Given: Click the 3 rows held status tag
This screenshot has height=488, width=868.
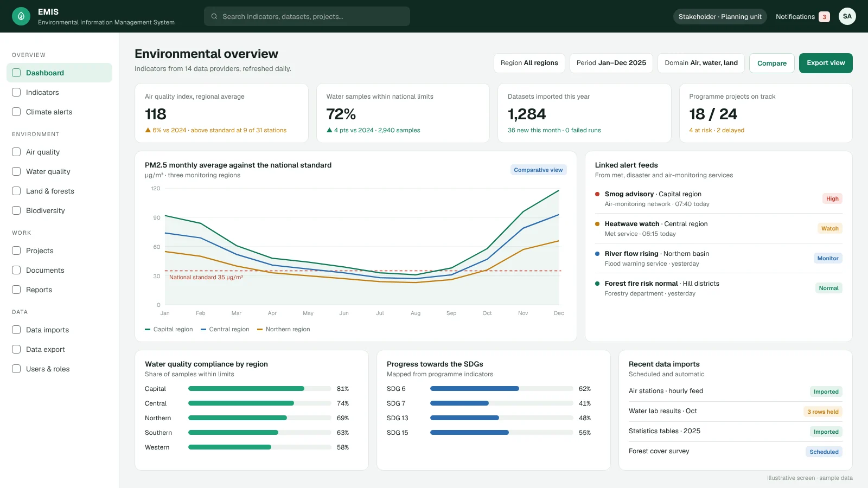Looking at the screenshot, I should click(822, 412).
